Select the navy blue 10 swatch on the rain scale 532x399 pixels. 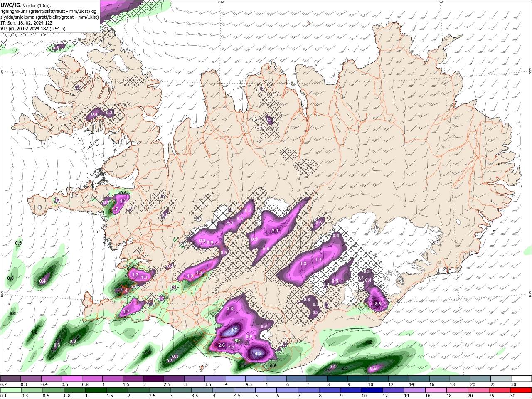coord(372,390)
